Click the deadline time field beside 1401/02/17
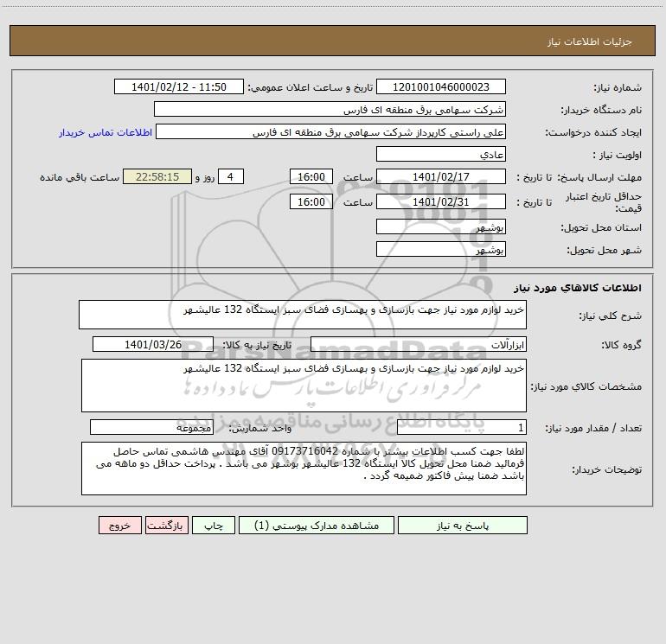This screenshot has width=666, height=644. (311, 176)
